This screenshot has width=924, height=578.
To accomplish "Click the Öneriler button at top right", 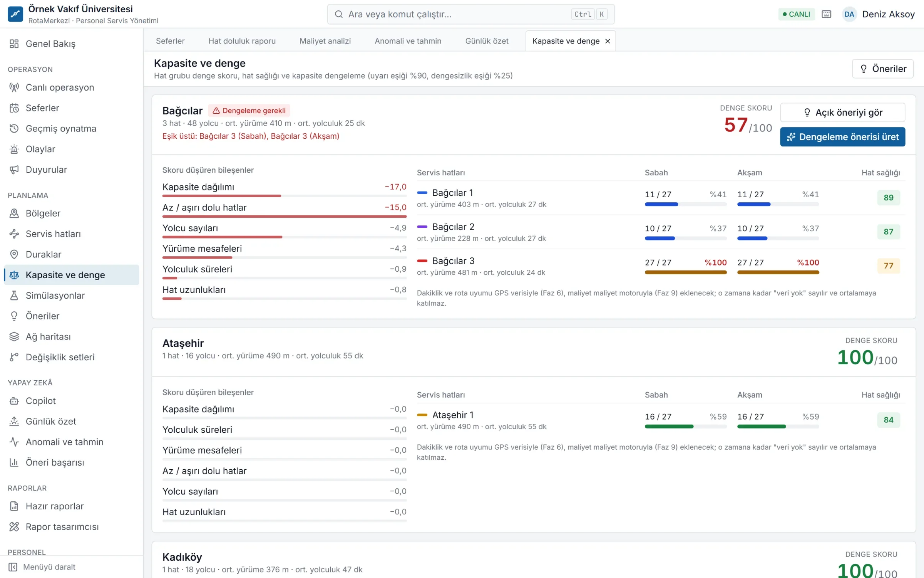I will pyautogui.click(x=882, y=69).
